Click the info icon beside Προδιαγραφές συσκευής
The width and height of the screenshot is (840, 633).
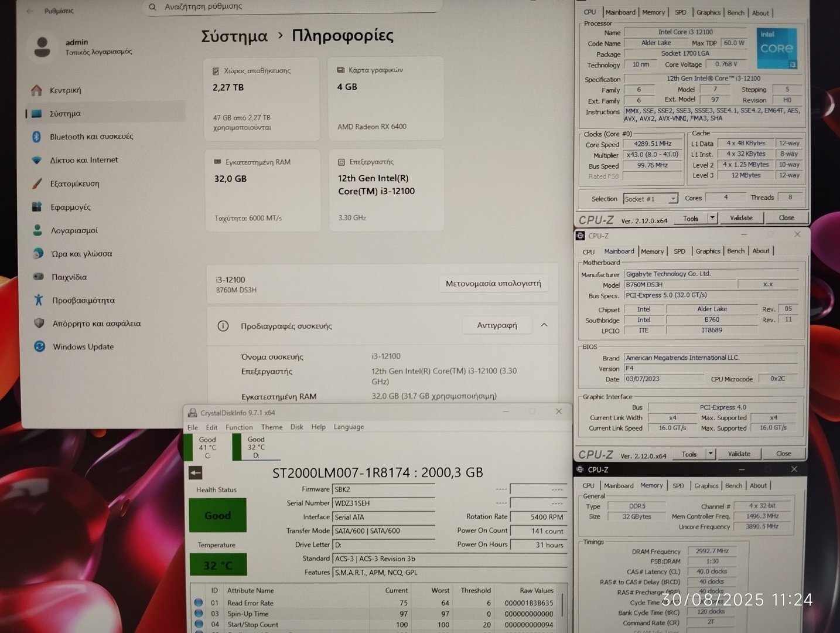pyautogui.click(x=223, y=326)
